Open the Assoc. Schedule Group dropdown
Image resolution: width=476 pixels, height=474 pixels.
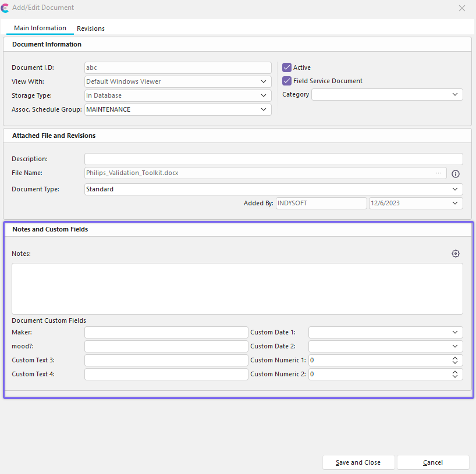point(264,109)
